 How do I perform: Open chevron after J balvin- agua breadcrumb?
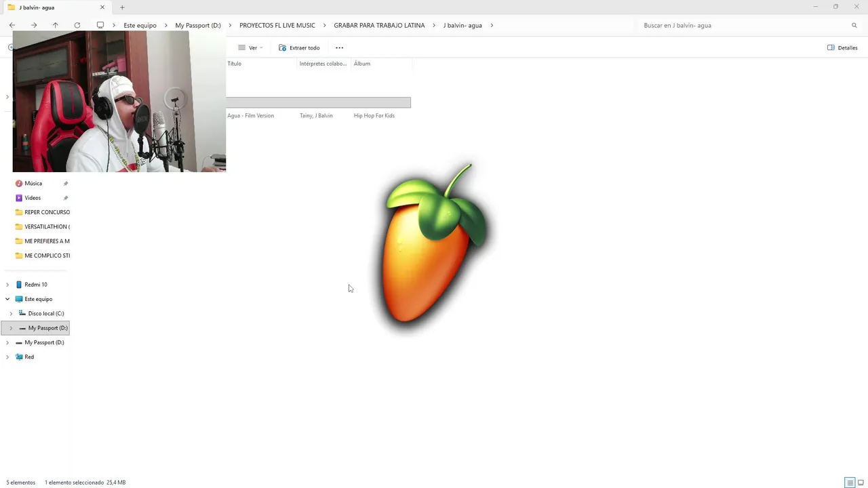tap(492, 25)
